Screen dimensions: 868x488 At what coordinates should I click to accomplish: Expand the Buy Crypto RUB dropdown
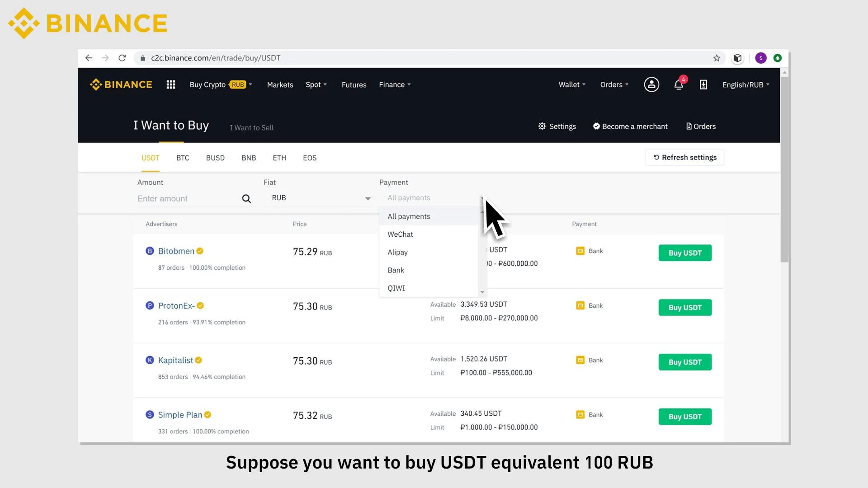pyautogui.click(x=221, y=84)
